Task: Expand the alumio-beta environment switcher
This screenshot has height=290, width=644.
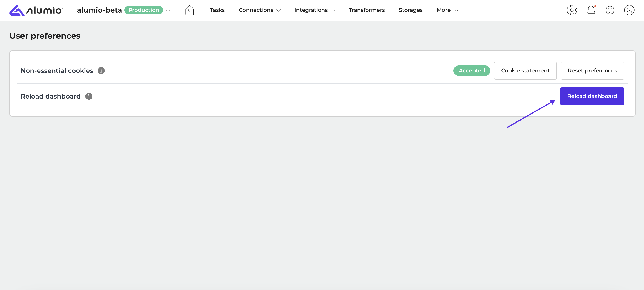Action: tap(168, 11)
